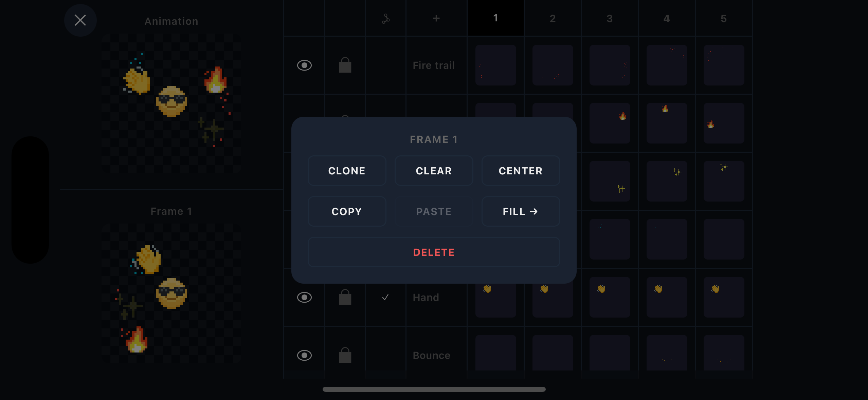Hide the Hand layer with its eye toggle
Screen dimensions: 868x400
[304, 297]
